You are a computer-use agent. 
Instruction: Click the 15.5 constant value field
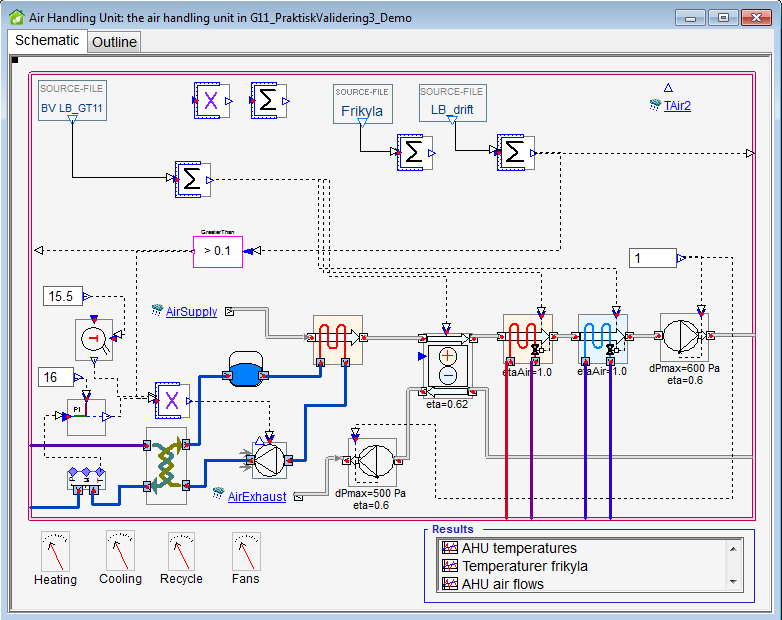[63, 296]
